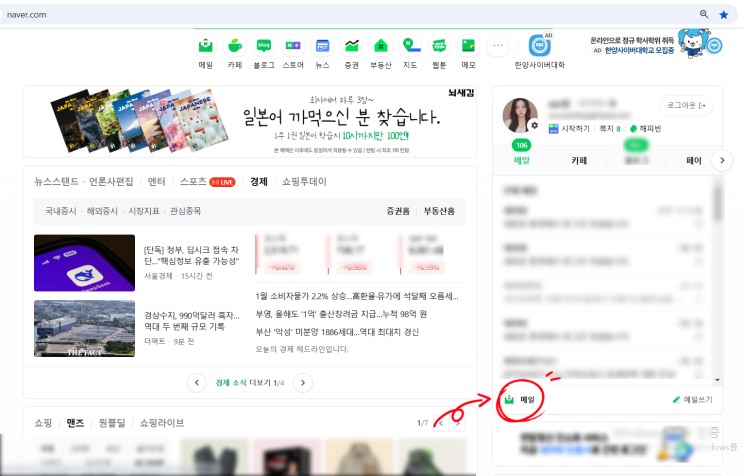
Task: Open headline '경상수지, 990억달러 흑자'
Action: pyautogui.click(x=191, y=321)
